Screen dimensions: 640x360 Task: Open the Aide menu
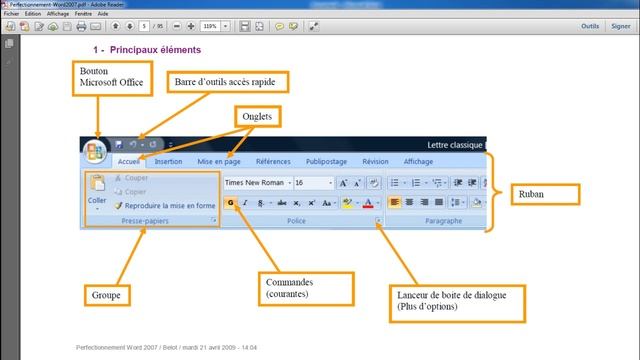pos(103,13)
